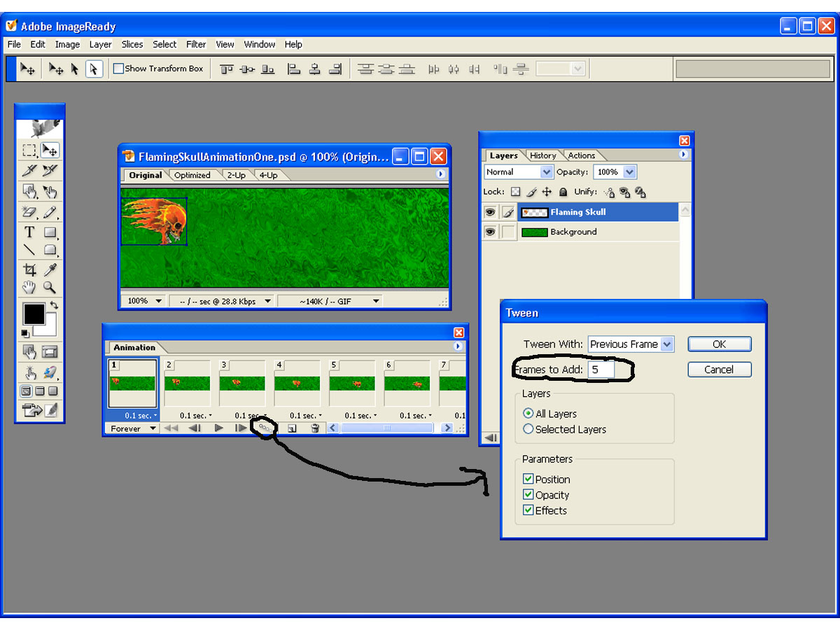This screenshot has height=630, width=840.
Task: Toggle image map visibility in toolbox
Action: tap(29, 351)
